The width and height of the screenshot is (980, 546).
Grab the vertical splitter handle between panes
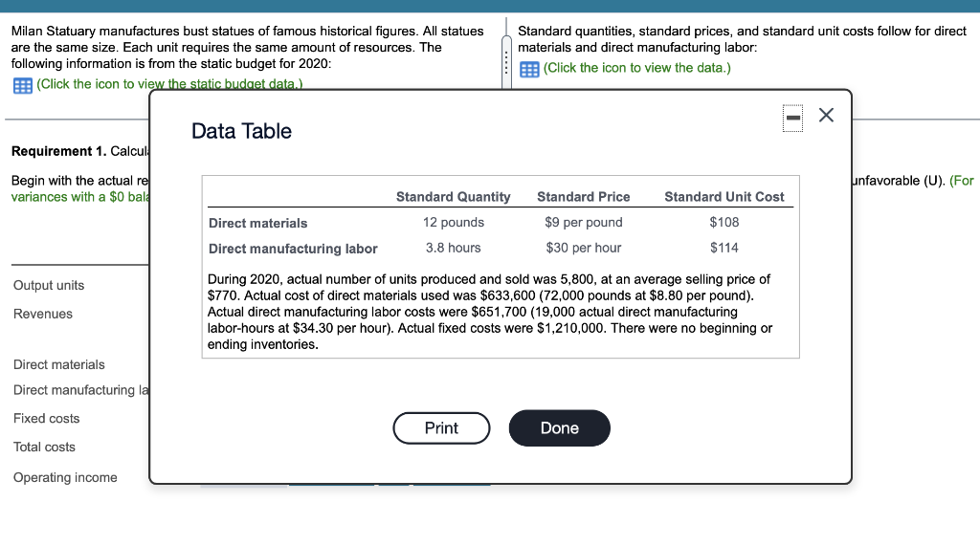(506, 62)
